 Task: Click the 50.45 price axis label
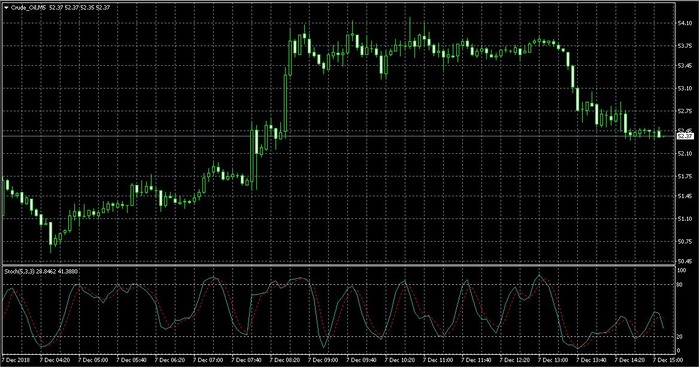[x=685, y=261]
